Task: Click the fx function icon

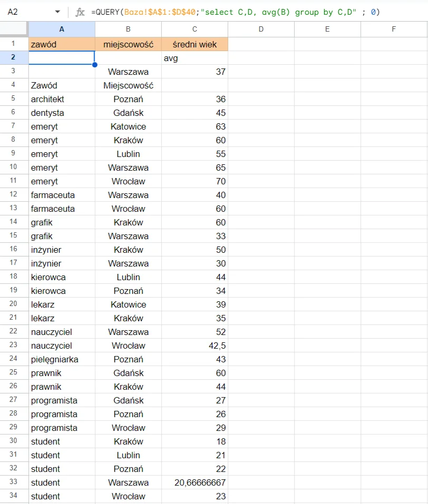Action: (x=80, y=12)
